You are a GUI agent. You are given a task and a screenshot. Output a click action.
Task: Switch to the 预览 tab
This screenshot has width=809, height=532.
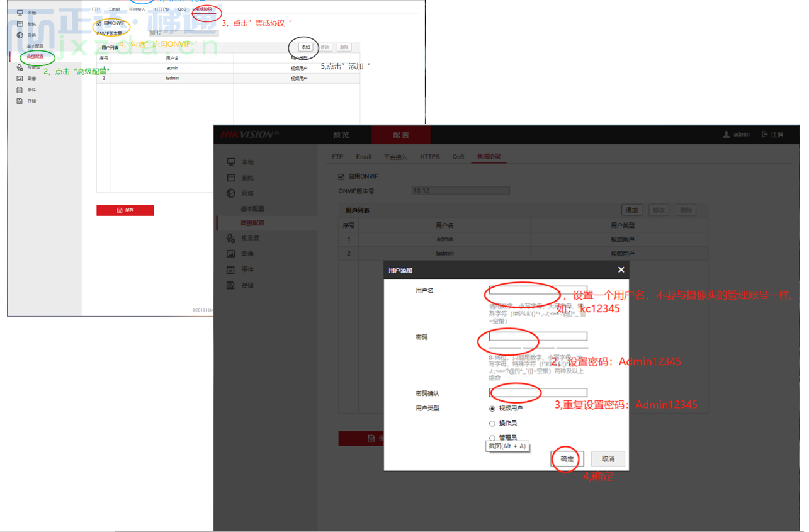click(x=341, y=135)
